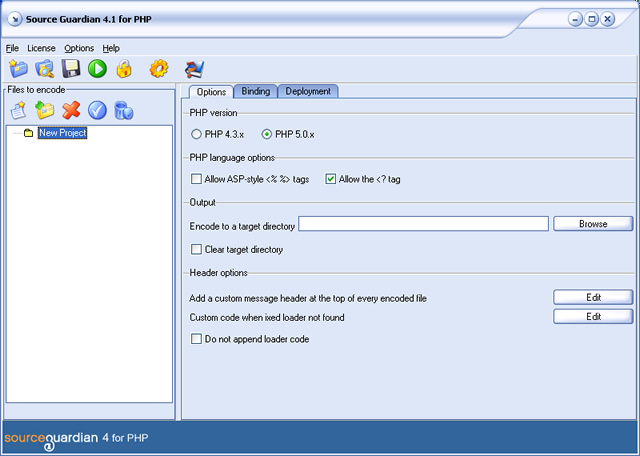This screenshot has height=456, width=640.
Task: Edit custom message header button
Action: 593,297
